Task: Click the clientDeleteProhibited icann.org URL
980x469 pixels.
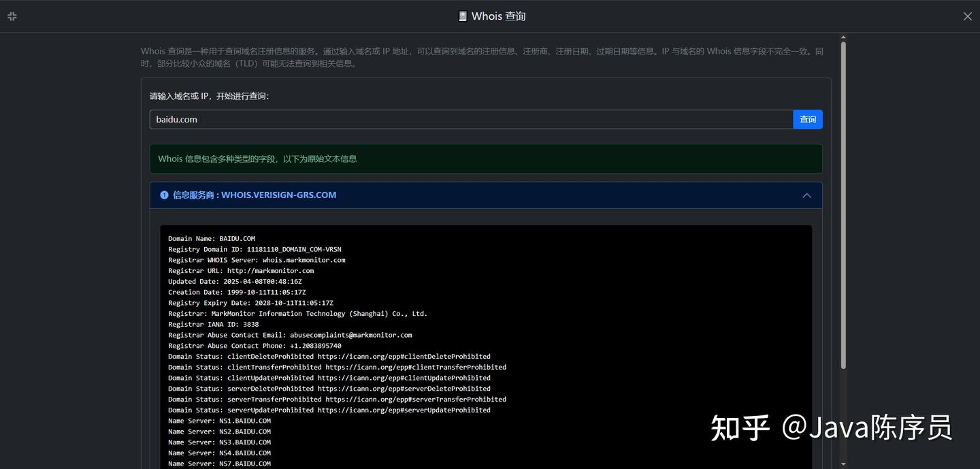Action: pos(404,357)
